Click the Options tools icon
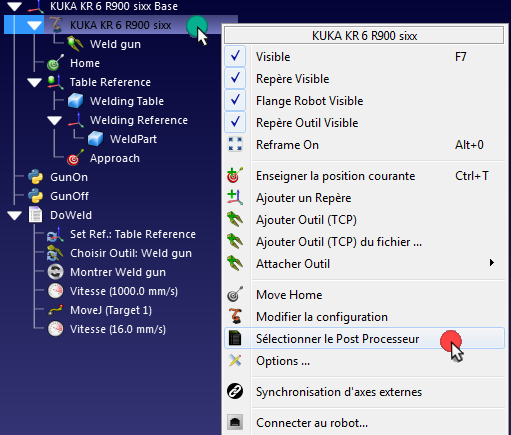The width and height of the screenshot is (511, 435). click(x=235, y=360)
